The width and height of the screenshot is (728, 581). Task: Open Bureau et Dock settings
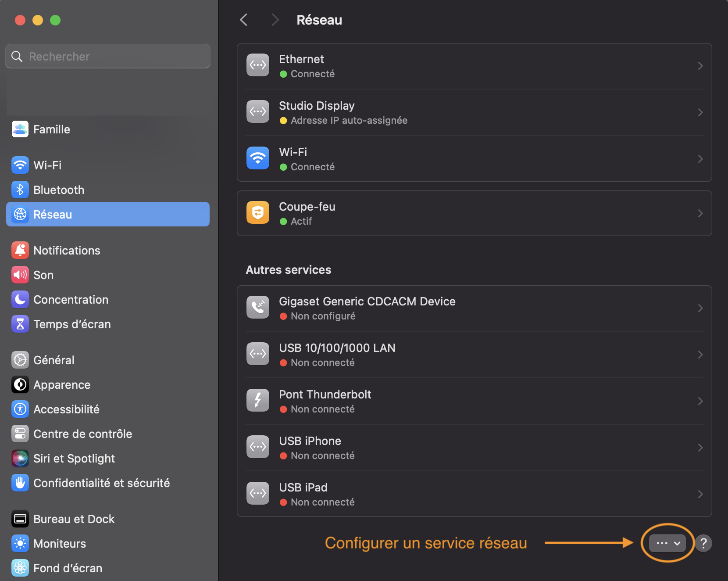click(x=74, y=519)
